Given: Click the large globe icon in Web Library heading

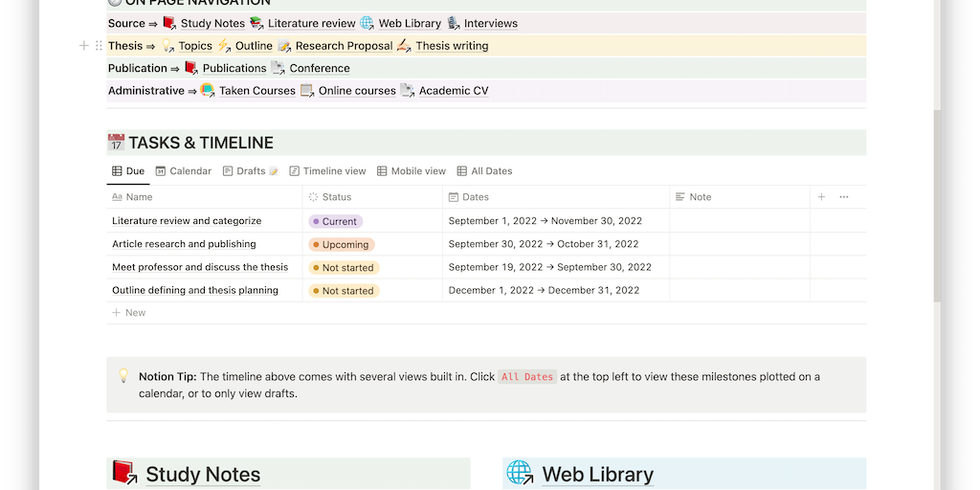Looking at the screenshot, I should [x=520, y=474].
